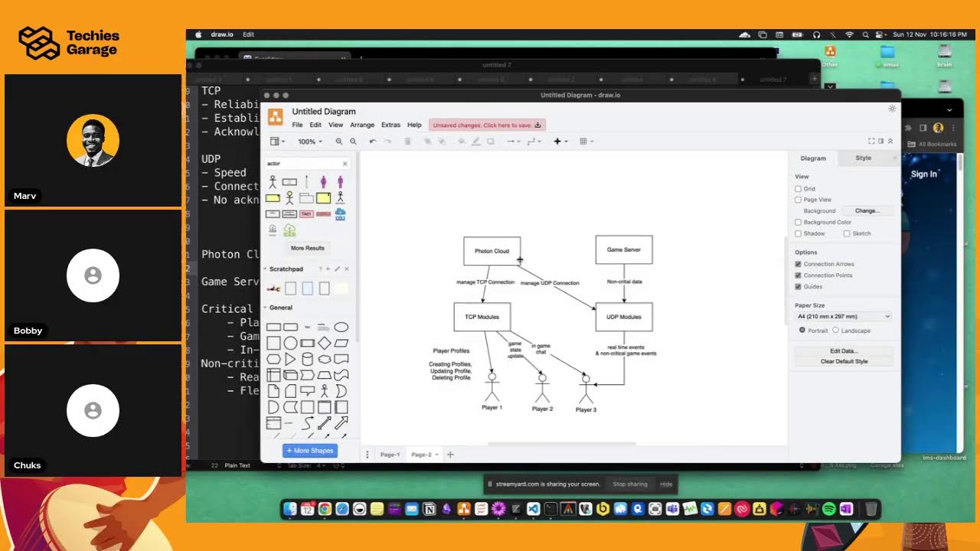Enable the Shadow checkbox

point(799,233)
